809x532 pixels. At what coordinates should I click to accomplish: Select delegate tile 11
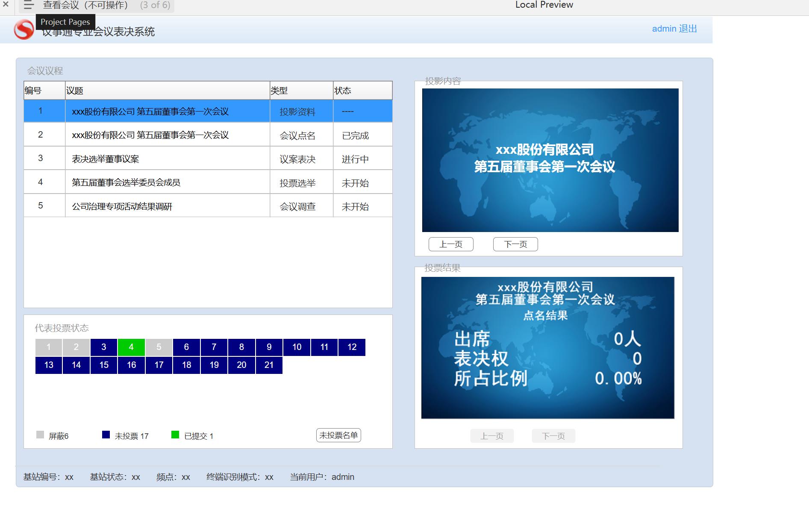[x=324, y=347]
